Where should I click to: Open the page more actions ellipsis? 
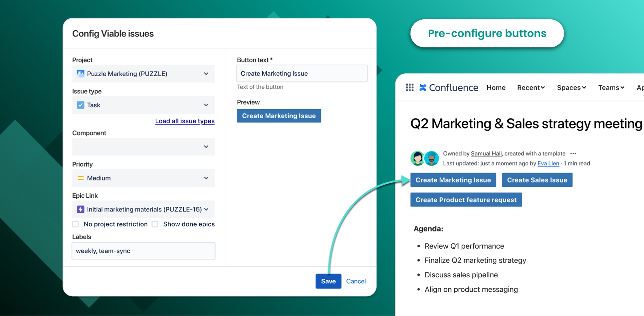click(573, 153)
